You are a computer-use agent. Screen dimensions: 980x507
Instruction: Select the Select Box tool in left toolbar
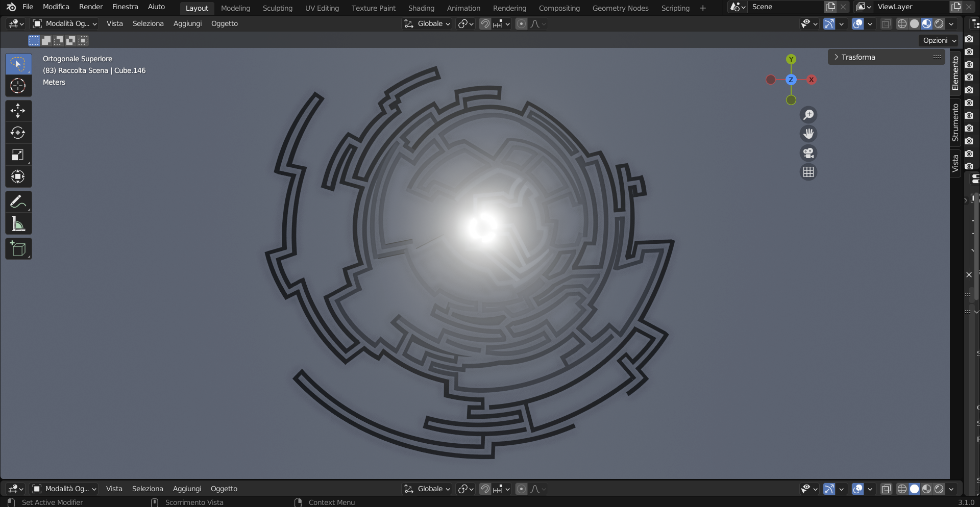click(18, 64)
